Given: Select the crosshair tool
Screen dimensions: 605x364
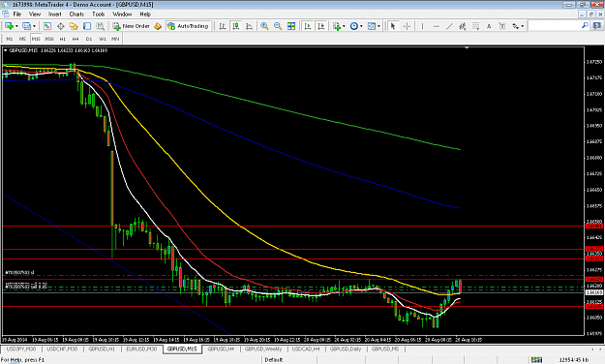Looking at the screenshot, I should 407,26.
